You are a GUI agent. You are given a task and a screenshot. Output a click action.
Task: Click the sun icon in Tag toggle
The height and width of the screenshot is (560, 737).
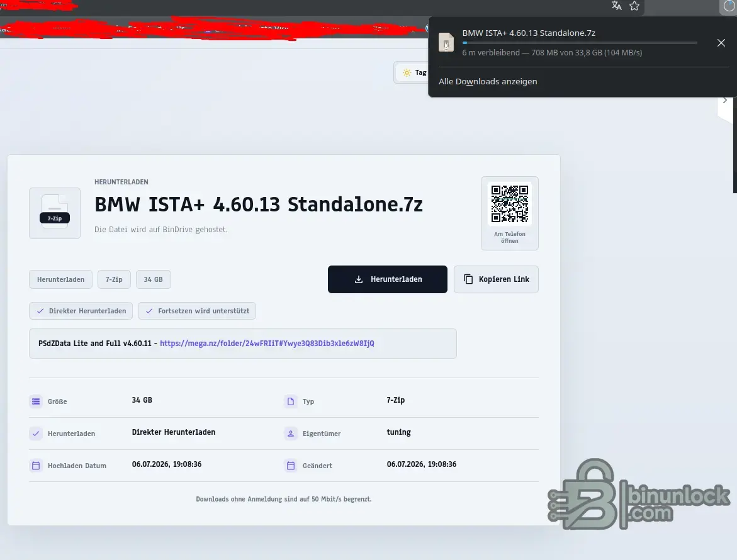pos(407,72)
